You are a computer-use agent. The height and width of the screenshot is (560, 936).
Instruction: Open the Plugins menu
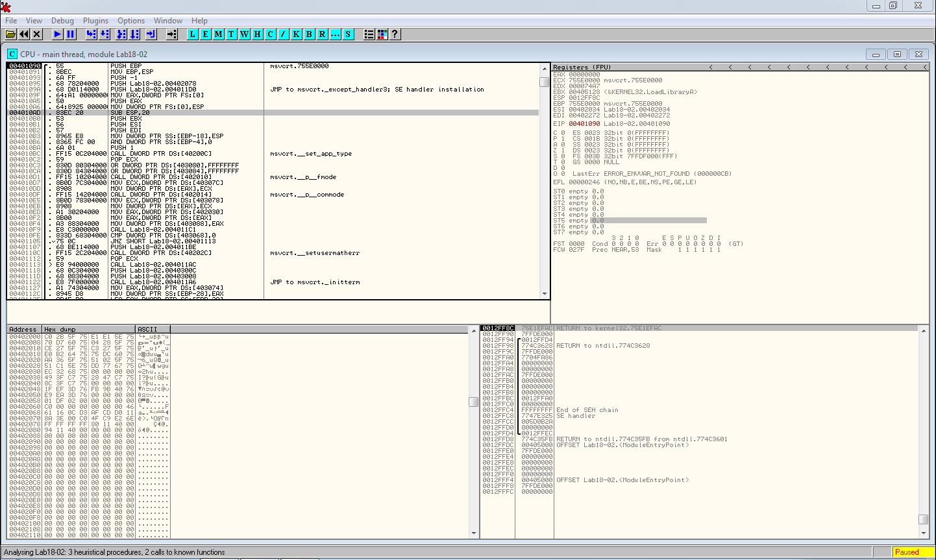[x=95, y=21]
